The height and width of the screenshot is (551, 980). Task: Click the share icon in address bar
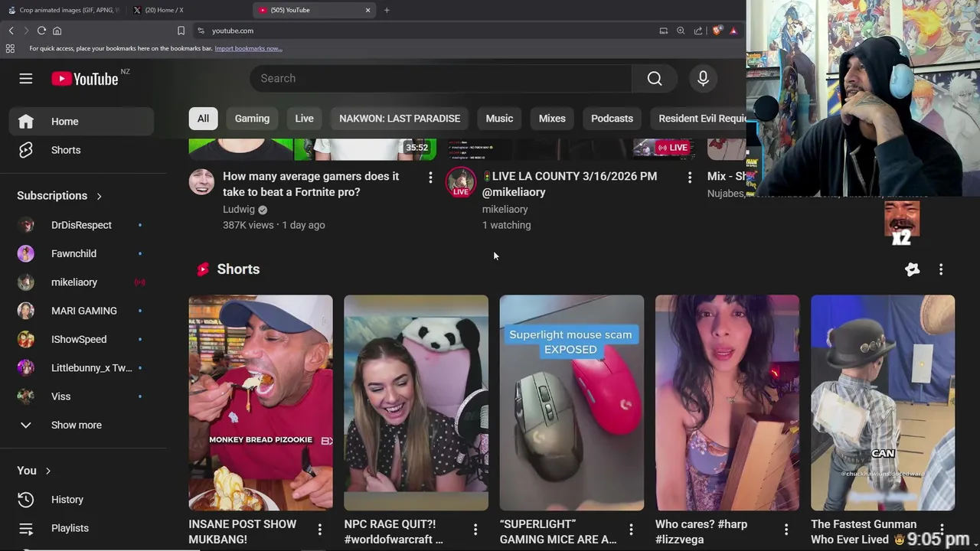tap(698, 31)
